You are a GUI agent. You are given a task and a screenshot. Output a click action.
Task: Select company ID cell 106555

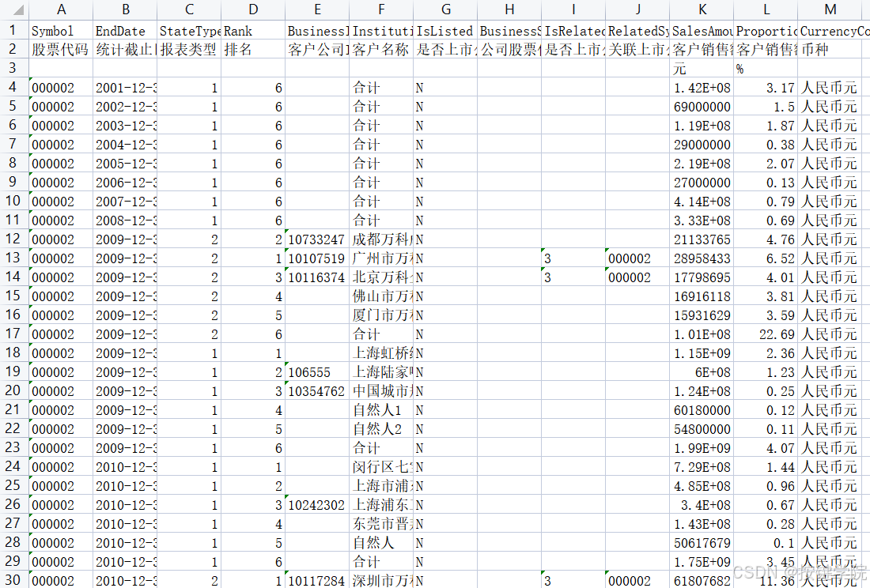(x=317, y=372)
